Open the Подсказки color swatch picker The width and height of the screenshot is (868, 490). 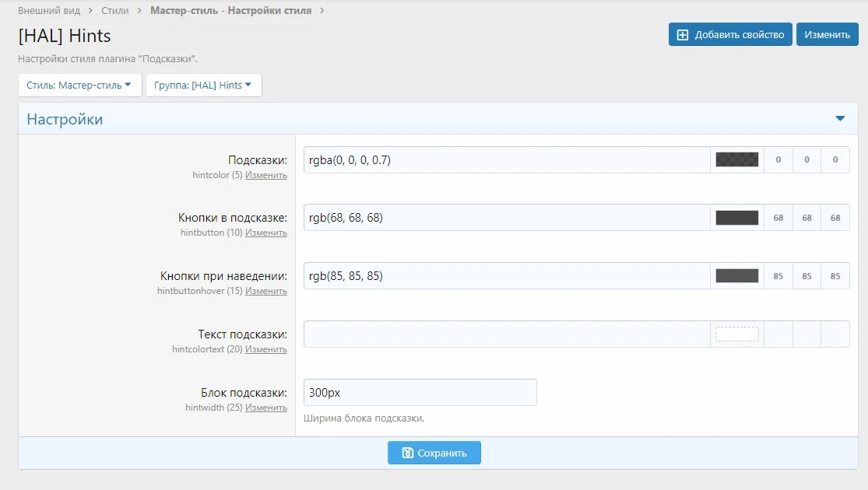736,160
